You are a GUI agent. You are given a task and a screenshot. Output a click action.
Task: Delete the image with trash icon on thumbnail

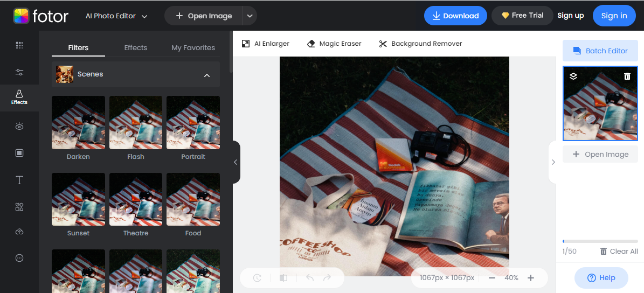tap(627, 76)
